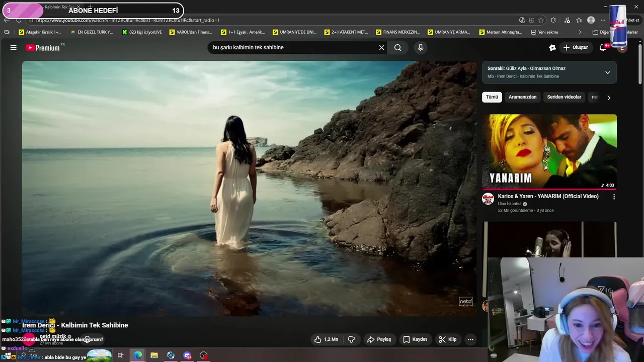The height and width of the screenshot is (362, 644).
Task: Open 823 kişi izliyor LIVE bookmark
Action: [x=142, y=32]
